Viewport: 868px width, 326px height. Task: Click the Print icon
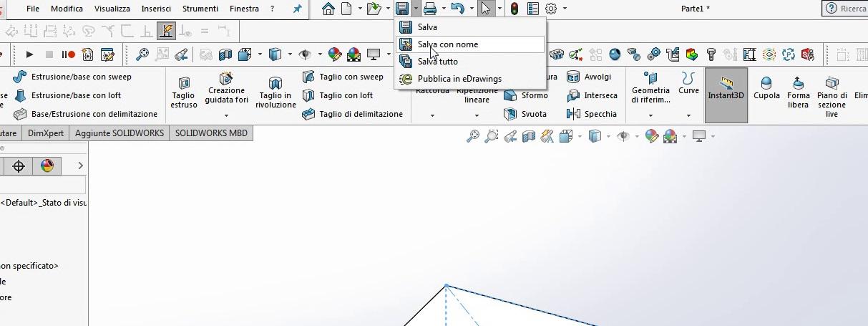(429, 9)
